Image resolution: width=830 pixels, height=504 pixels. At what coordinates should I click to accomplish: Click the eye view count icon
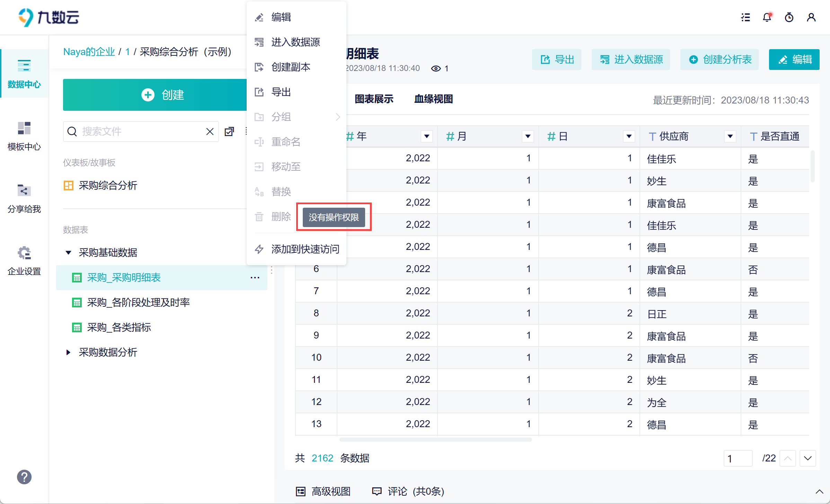(436, 69)
